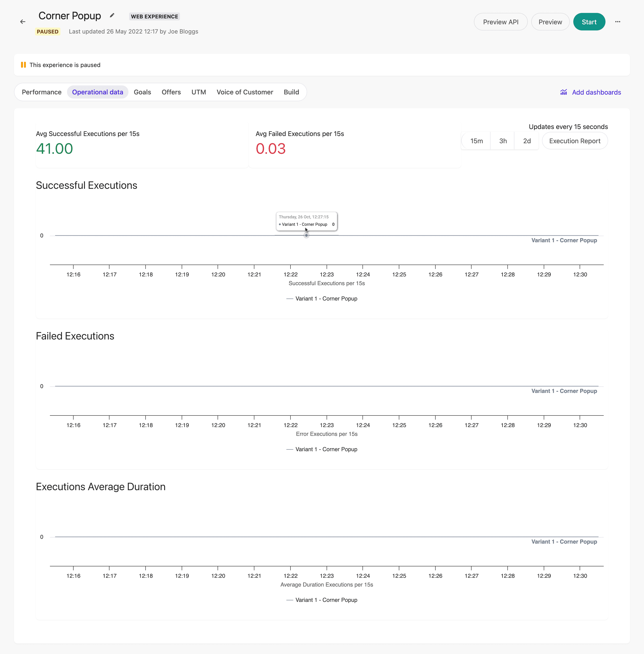Click 'Error Executions per 15s' axis label
644x654 pixels.
pyautogui.click(x=327, y=434)
